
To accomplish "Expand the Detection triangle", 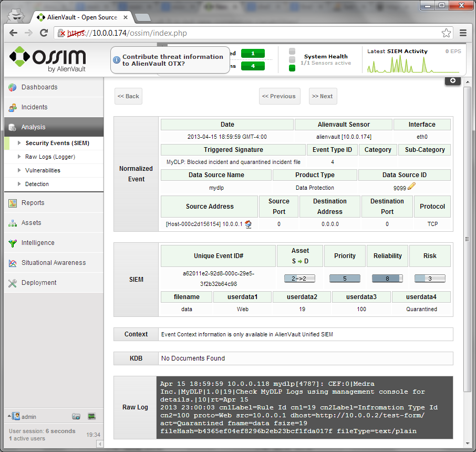I will pos(19,184).
